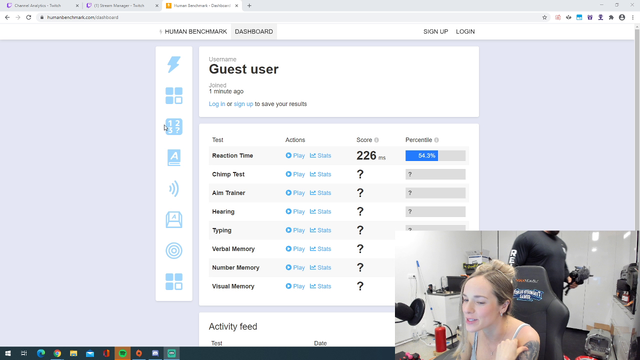Close the Stream Manager - Twitch tab
Screen dimensions: 640x360
tap(157, 6)
